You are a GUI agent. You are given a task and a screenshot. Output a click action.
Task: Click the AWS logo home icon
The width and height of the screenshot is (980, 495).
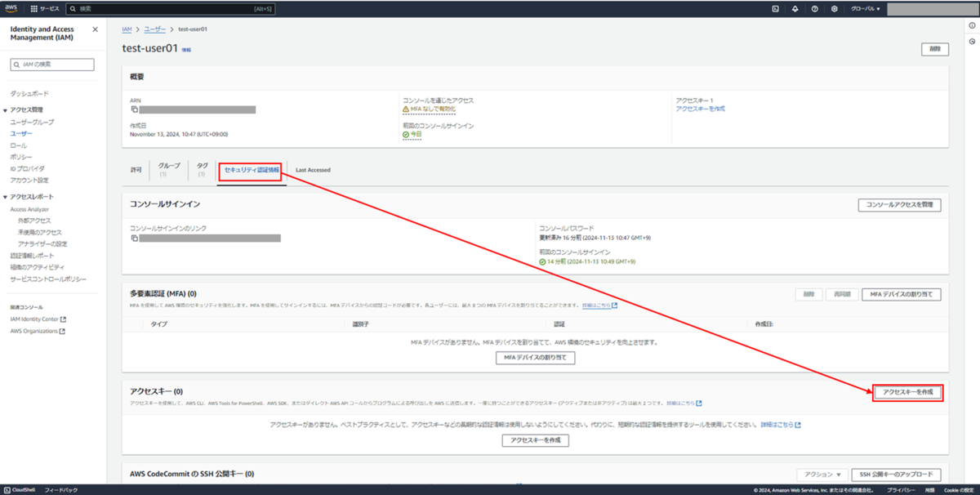coord(12,8)
